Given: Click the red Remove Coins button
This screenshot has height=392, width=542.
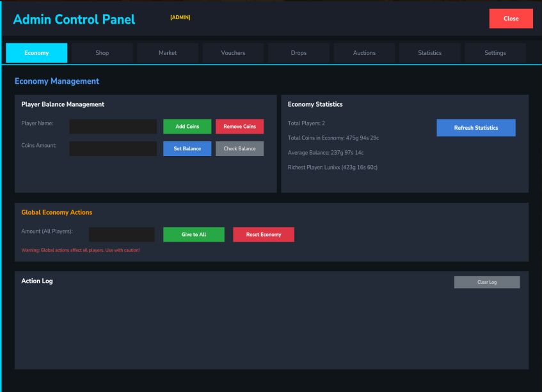Looking at the screenshot, I should tap(239, 127).
